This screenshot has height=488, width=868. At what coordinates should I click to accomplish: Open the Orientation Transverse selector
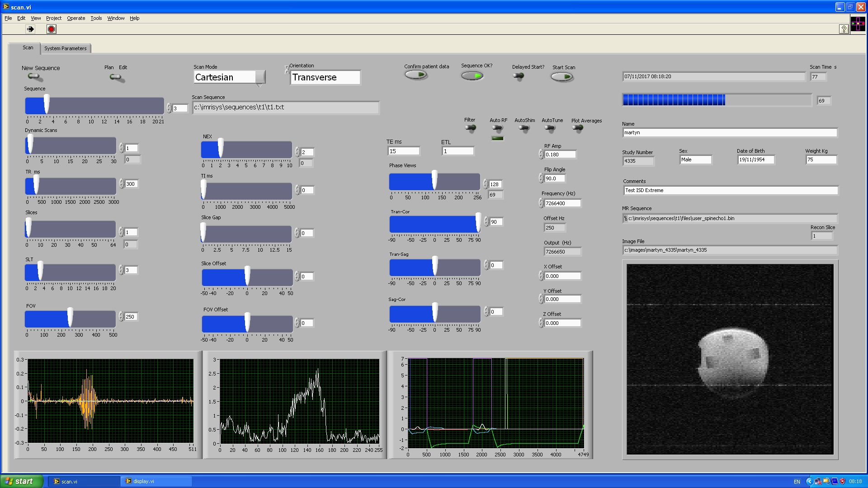point(325,77)
